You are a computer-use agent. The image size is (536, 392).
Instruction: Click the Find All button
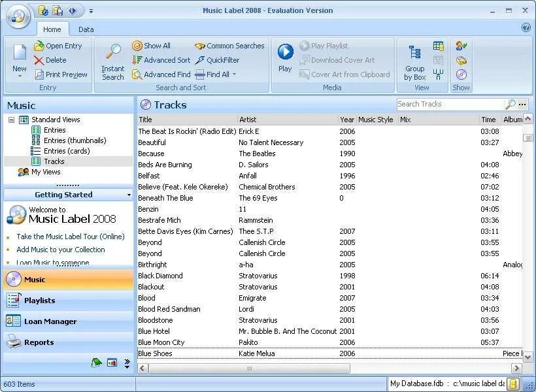212,74
